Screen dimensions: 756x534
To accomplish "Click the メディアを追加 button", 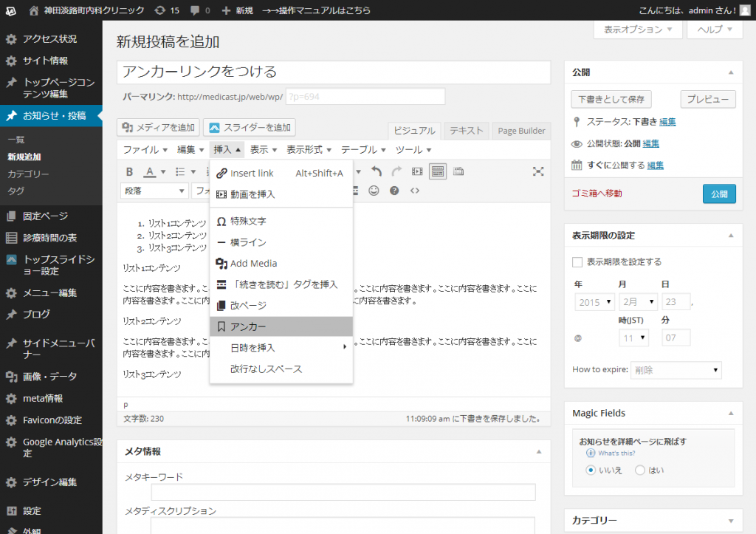I will click(x=158, y=127).
